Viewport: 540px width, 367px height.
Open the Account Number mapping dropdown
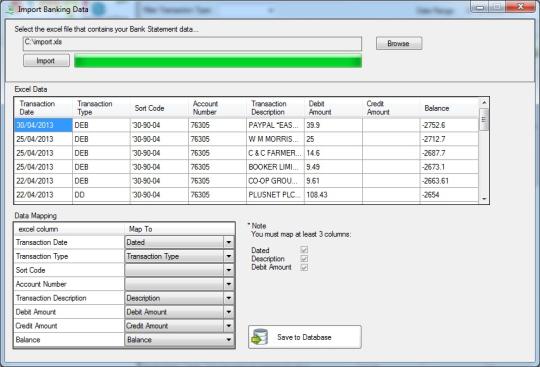pos(229,284)
